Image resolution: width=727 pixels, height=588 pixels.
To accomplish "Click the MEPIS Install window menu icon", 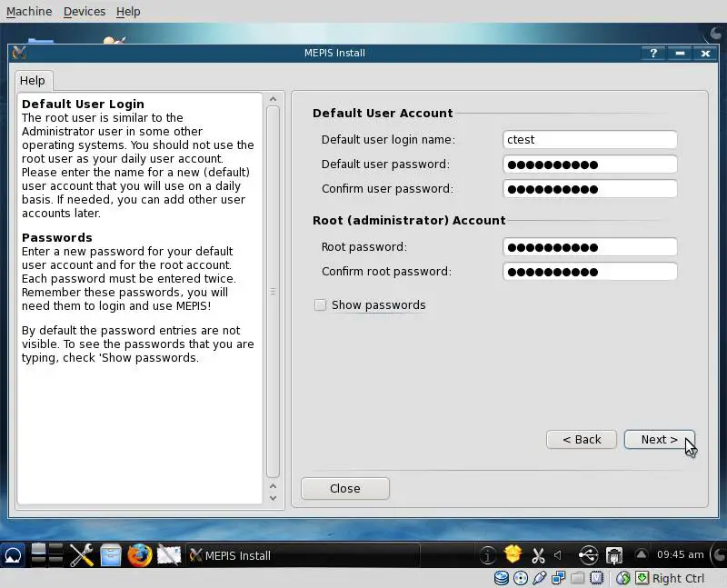I will (x=19, y=53).
